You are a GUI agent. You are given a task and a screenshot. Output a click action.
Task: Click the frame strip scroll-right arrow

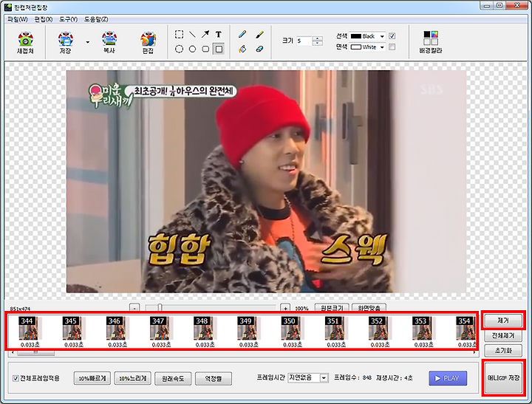pyautogui.click(x=474, y=353)
